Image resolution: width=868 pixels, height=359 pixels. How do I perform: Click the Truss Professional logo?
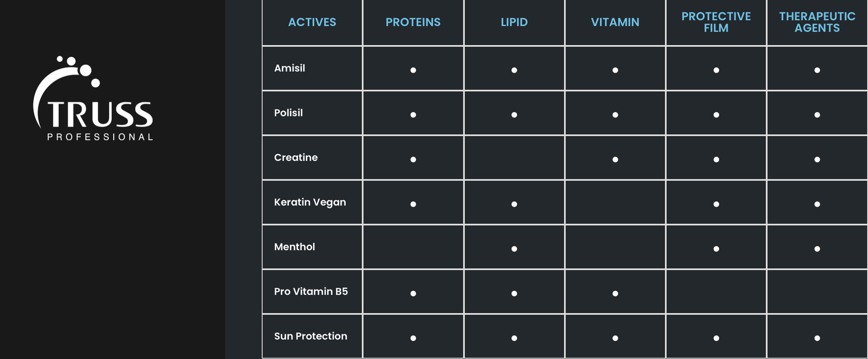pos(93,99)
